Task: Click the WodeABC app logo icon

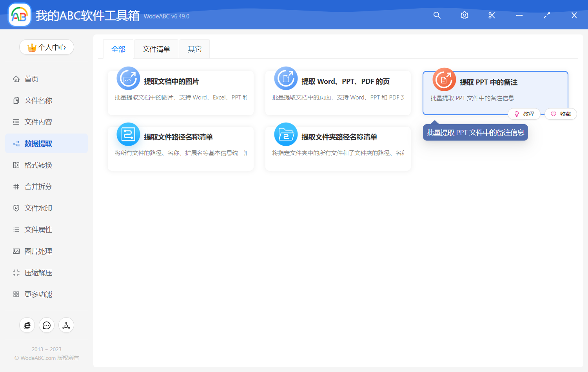Action: click(20, 15)
